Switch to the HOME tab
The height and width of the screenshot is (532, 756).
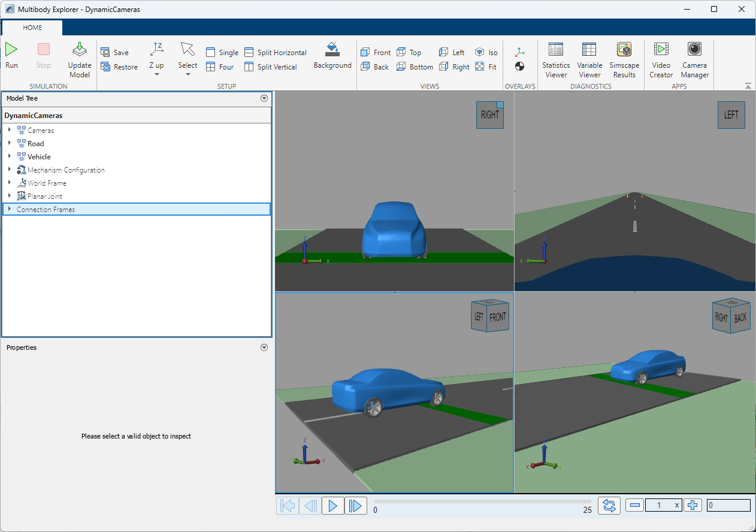point(32,28)
